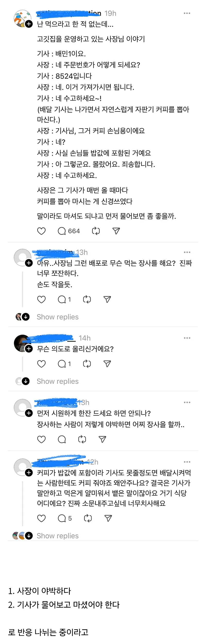Like the comment calling the owner 쪼잔하다

tap(41, 299)
